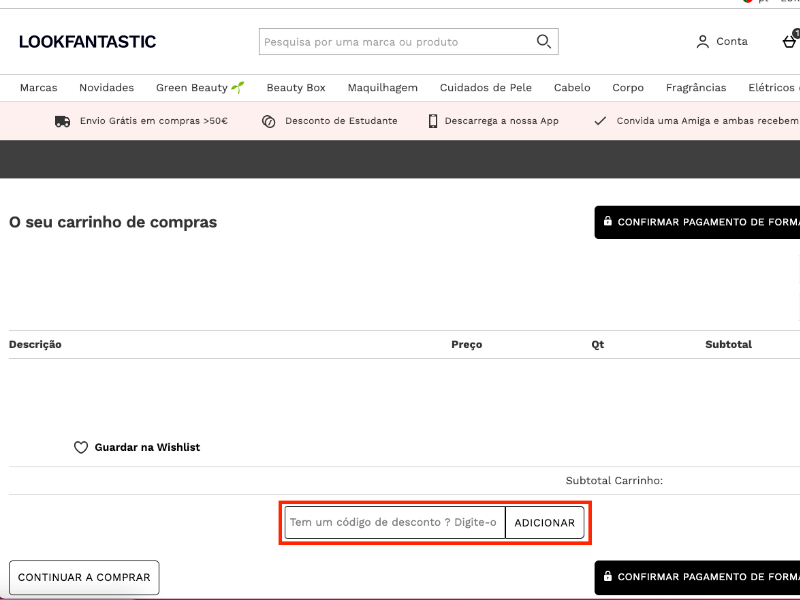Open the shopping basket icon
Image resolution: width=800 pixels, height=600 pixels.
click(x=790, y=41)
